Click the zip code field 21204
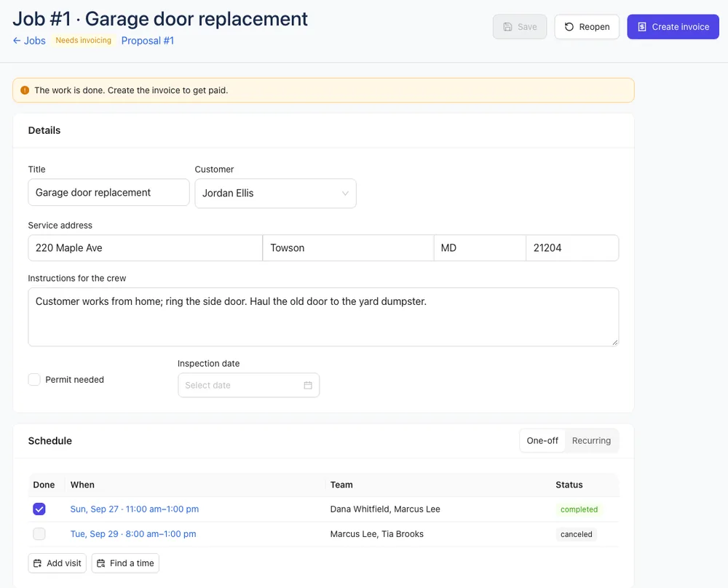Image resolution: width=728 pixels, height=588 pixels. [572, 248]
